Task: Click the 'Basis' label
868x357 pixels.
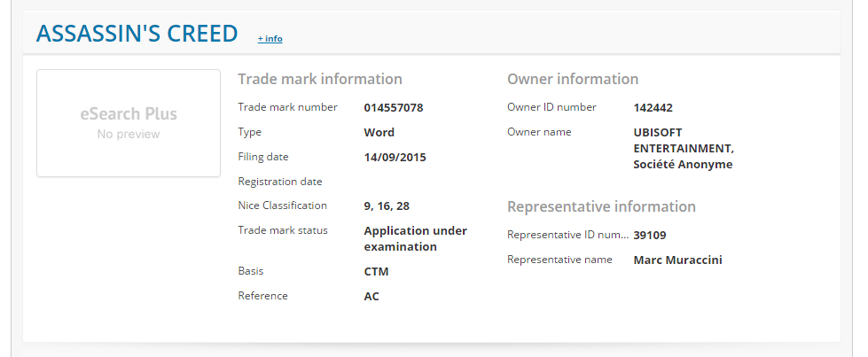Action: (251, 271)
